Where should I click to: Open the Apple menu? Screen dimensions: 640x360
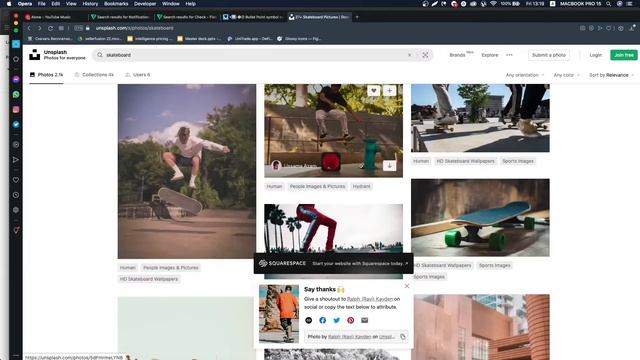point(9,4)
